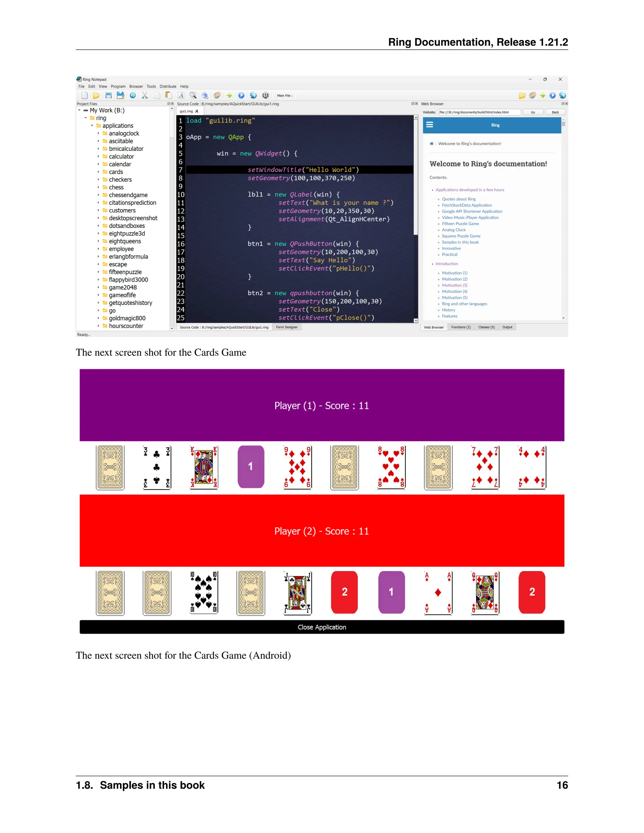The image size is (644, 833).
Task: Click the Print toolbar icon
Action: point(205,95)
